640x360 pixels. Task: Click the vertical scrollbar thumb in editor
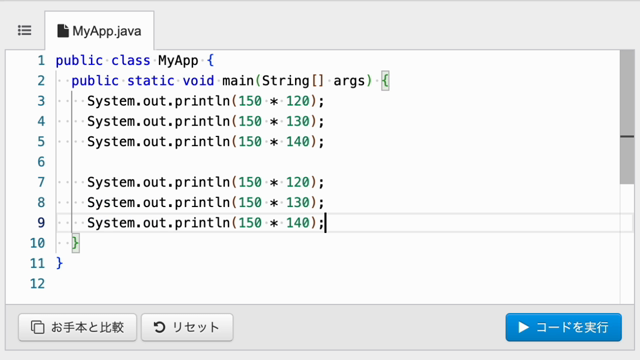(627, 117)
